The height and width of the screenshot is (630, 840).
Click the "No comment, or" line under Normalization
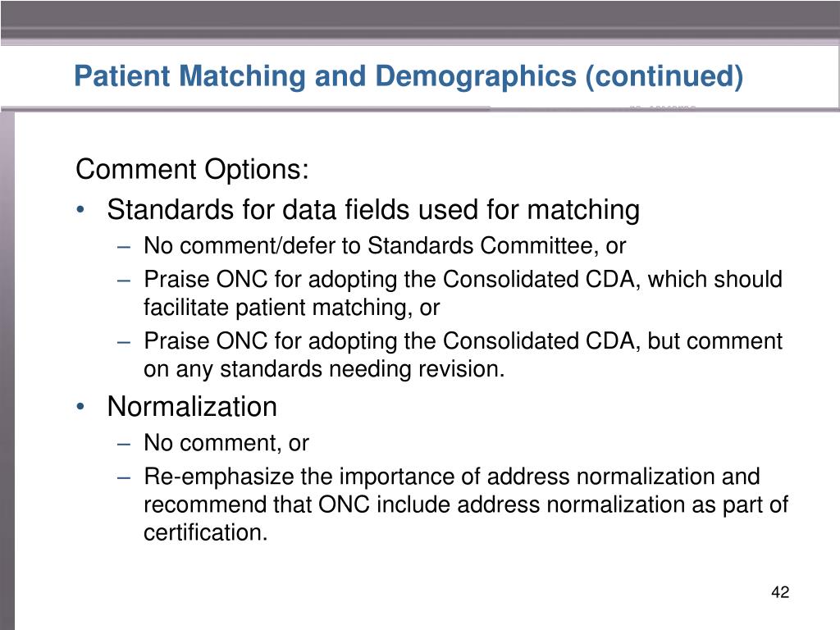[226, 443]
